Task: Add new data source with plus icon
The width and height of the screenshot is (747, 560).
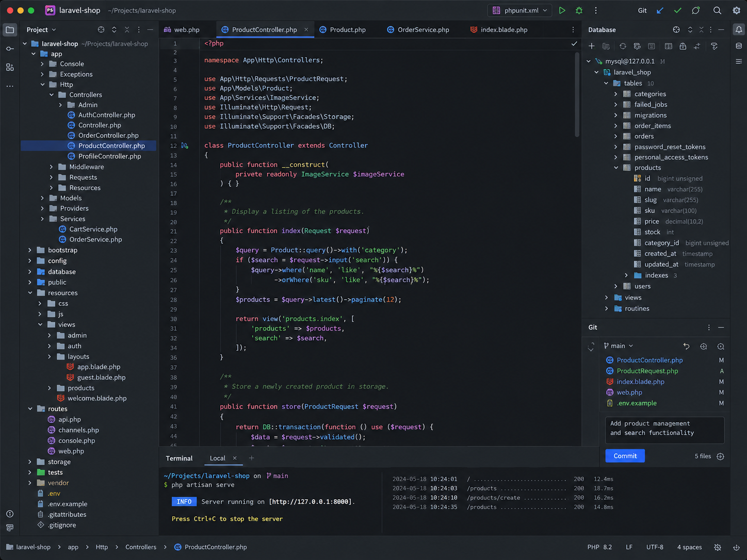Action: [592, 46]
